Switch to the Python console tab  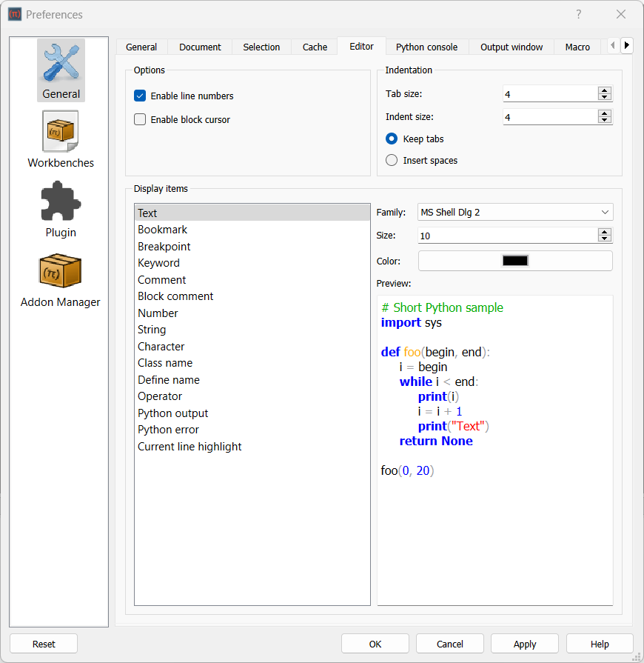coord(426,46)
